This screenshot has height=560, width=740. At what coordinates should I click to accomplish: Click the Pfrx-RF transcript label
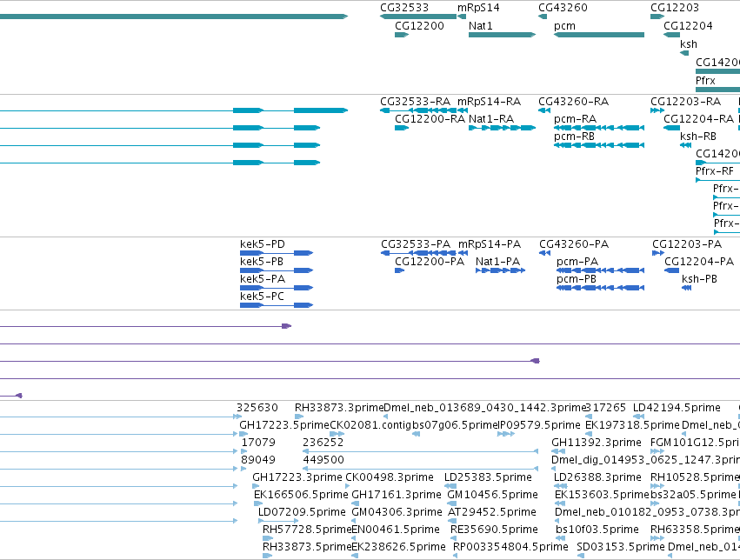[715, 170]
